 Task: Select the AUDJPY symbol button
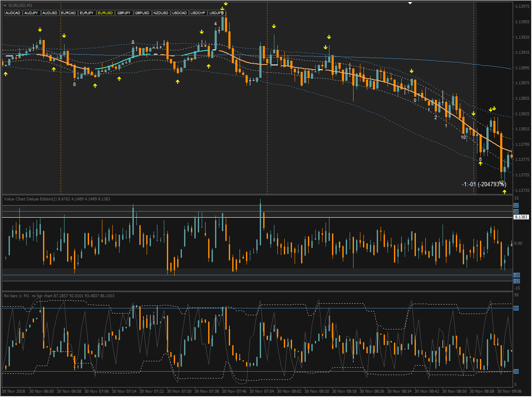(x=31, y=13)
